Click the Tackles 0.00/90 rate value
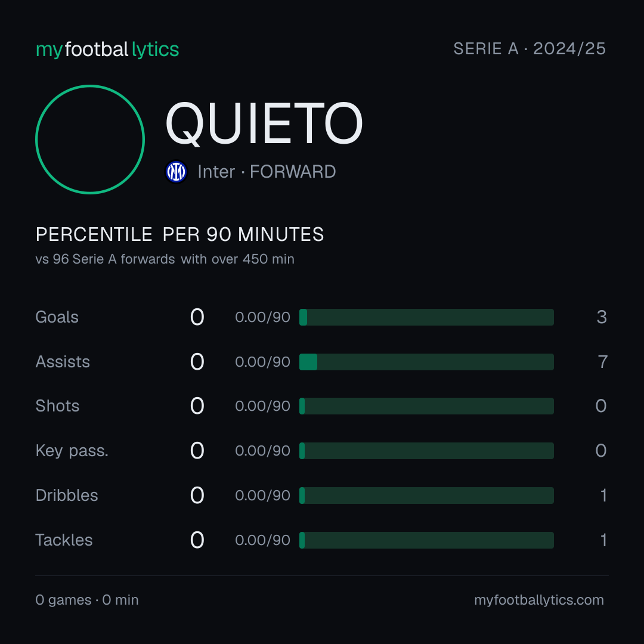Viewport: 644px width, 644px height. 262,540
